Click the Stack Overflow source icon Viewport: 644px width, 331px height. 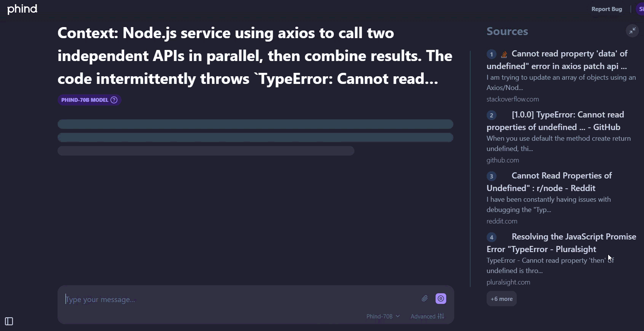point(504,54)
